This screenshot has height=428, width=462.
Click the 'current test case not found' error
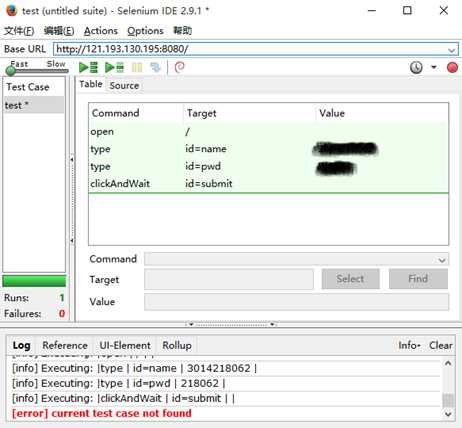click(102, 413)
